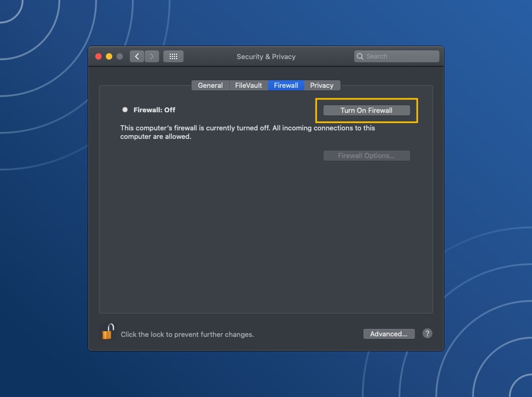Minimize window with the yellow button
Image resolution: width=532 pixels, height=397 pixels.
coord(109,56)
